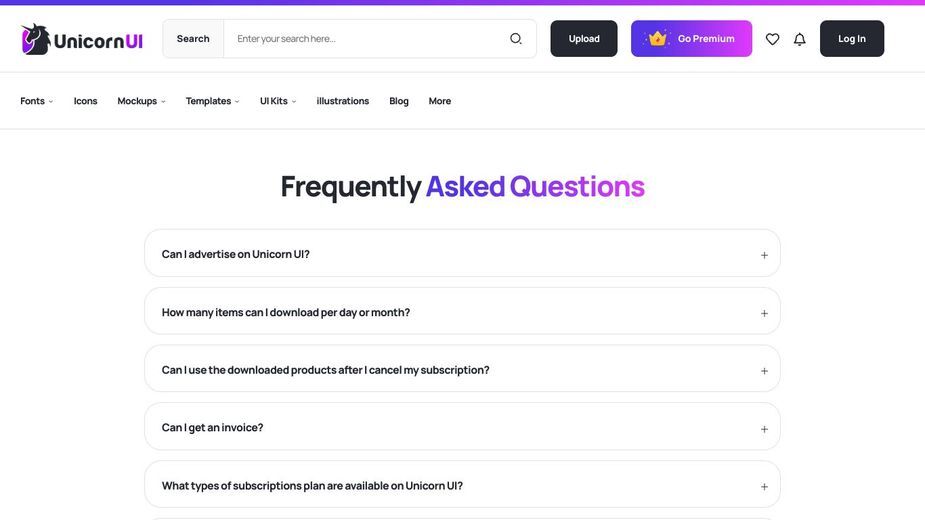Open the Templates dropdown menu
The height and width of the screenshot is (520, 925).
click(213, 101)
